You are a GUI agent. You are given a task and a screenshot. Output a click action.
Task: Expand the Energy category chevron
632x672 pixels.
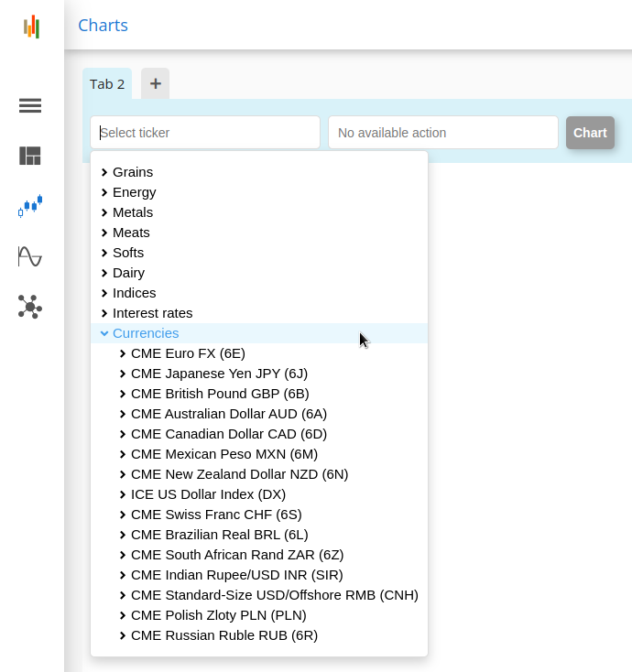click(x=104, y=192)
